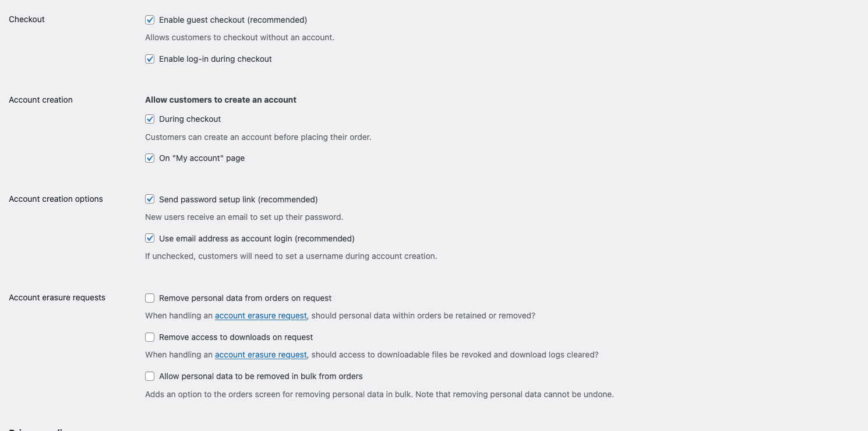Check the Remove access to downloads box

pos(150,337)
